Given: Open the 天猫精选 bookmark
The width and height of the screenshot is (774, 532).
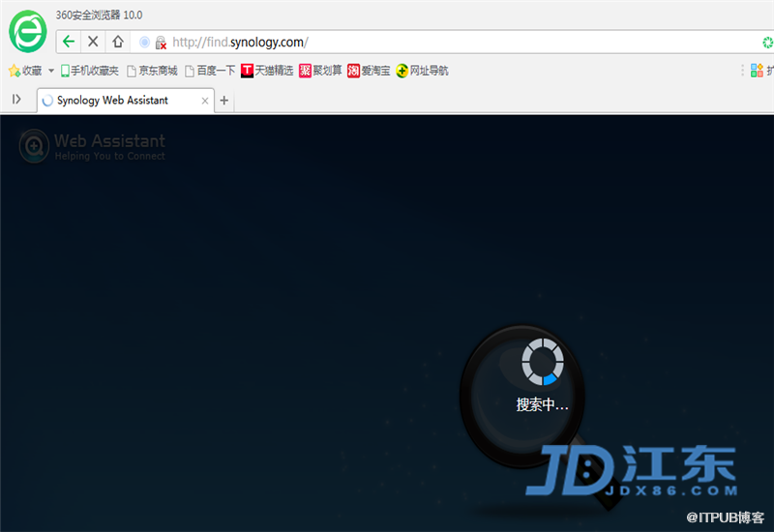Looking at the screenshot, I should pos(267,71).
